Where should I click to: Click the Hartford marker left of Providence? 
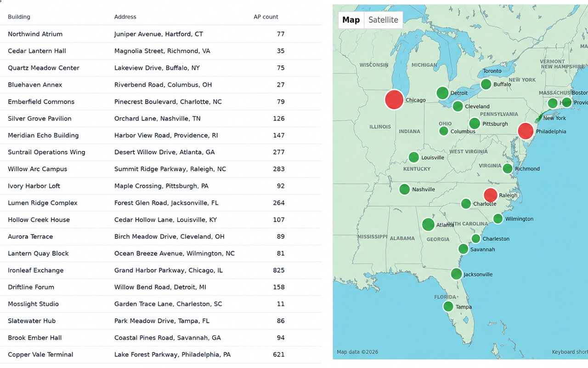(553, 103)
